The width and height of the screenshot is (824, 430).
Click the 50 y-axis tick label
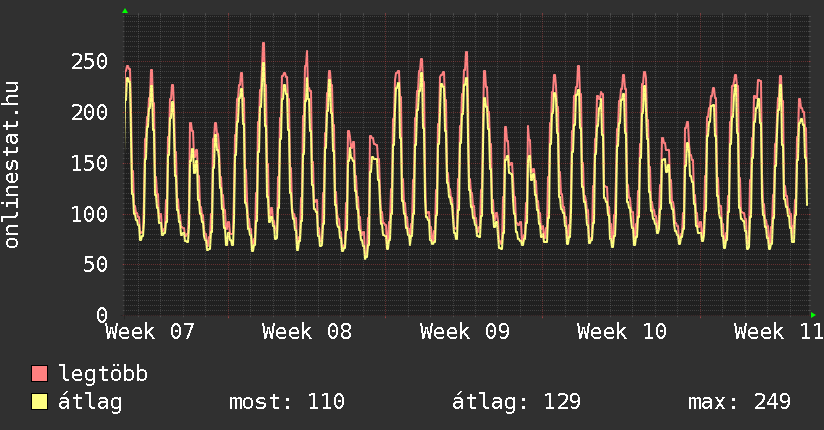94,265
